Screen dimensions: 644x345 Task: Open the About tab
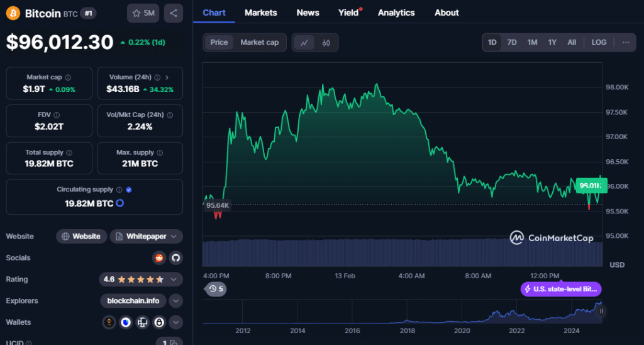coord(447,13)
